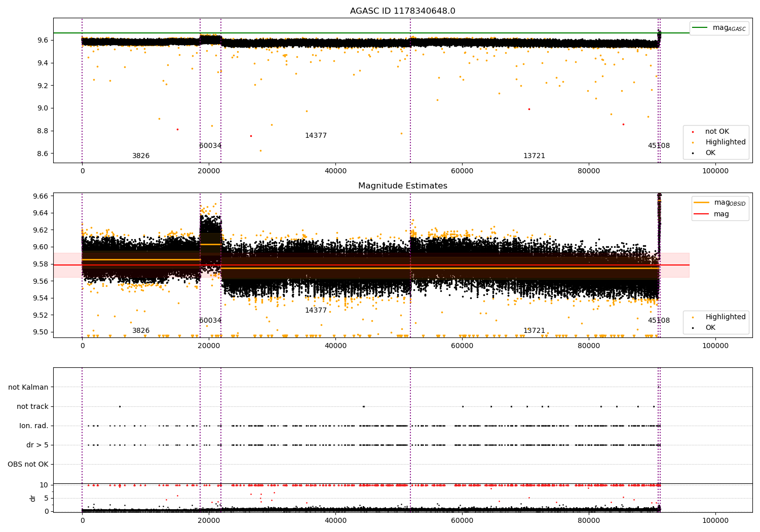Click y-tick "9.50" on the middle plot
Viewport: 760px width, 532px height.
point(41,332)
